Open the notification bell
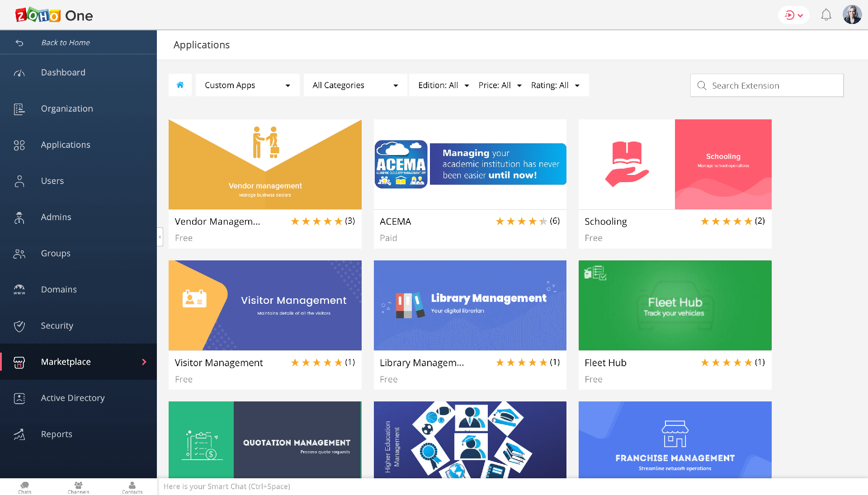 pyautogui.click(x=826, y=14)
